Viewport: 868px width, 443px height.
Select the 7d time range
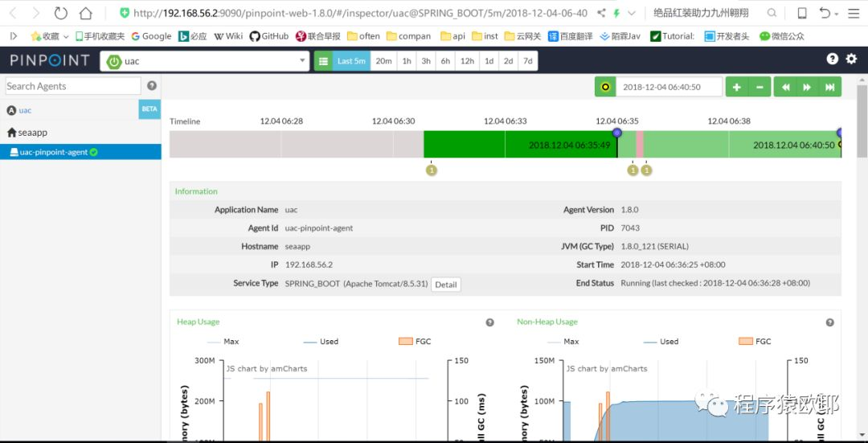[x=527, y=61]
